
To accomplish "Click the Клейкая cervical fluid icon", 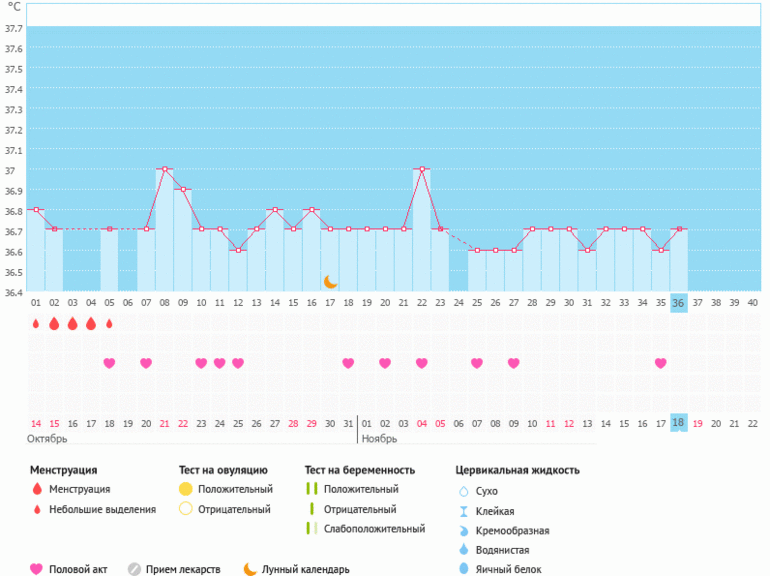I will 463,511.
